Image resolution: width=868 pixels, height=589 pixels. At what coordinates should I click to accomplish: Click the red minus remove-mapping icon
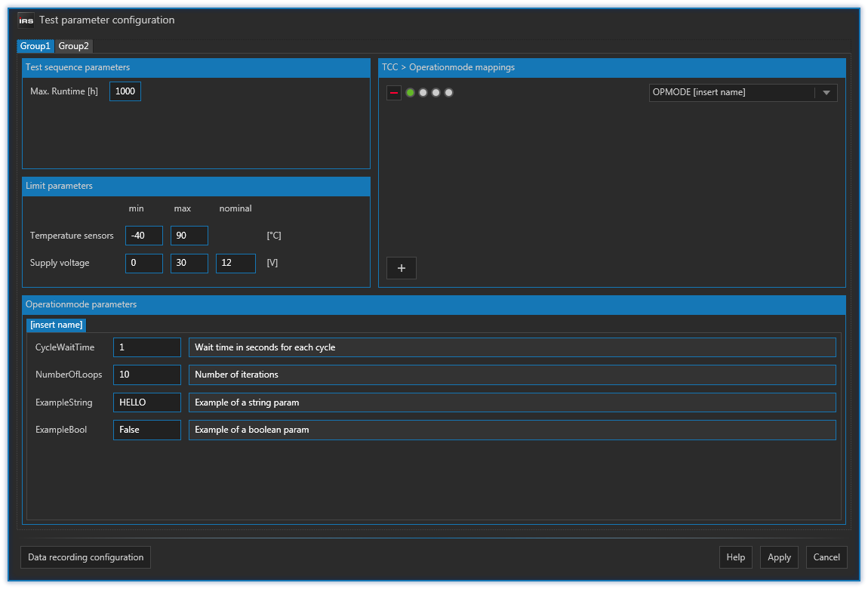393,92
